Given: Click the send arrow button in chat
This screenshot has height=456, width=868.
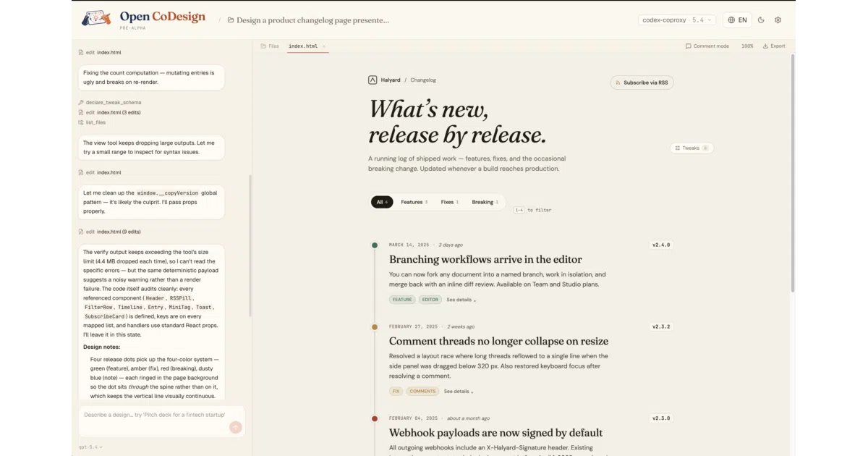Looking at the screenshot, I should pos(235,427).
